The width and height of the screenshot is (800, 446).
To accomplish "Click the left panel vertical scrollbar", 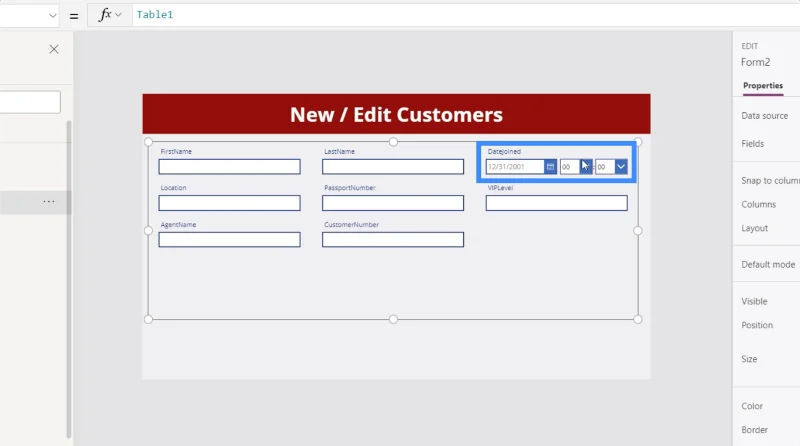I will [x=69, y=279].
